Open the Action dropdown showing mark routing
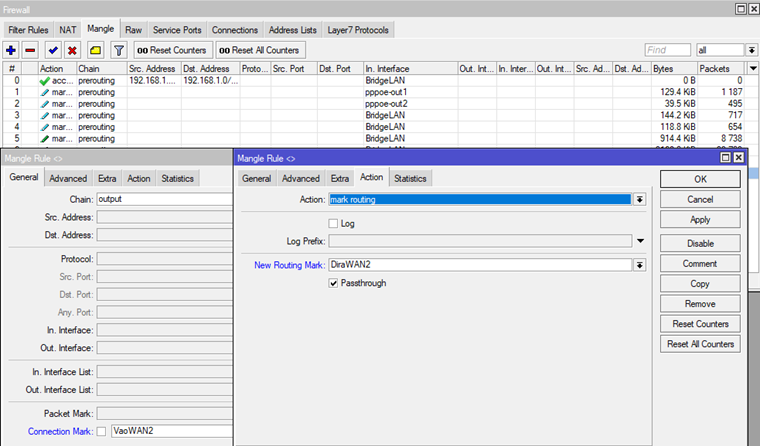Viewport: 760px width, 446px height. click(x=639, y=199)
